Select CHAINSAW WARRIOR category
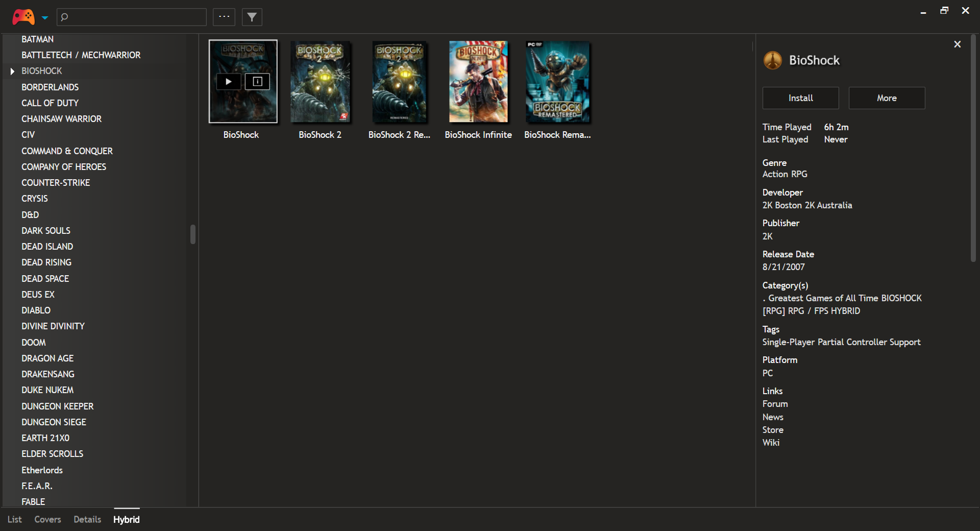The width and height of the screenshot is (980, 531). (61, 119)
